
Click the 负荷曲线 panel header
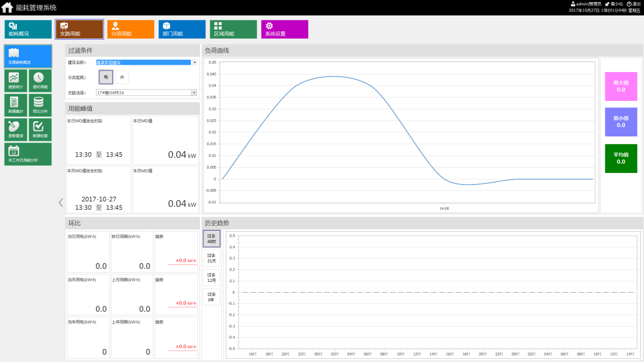click(423, 51)
